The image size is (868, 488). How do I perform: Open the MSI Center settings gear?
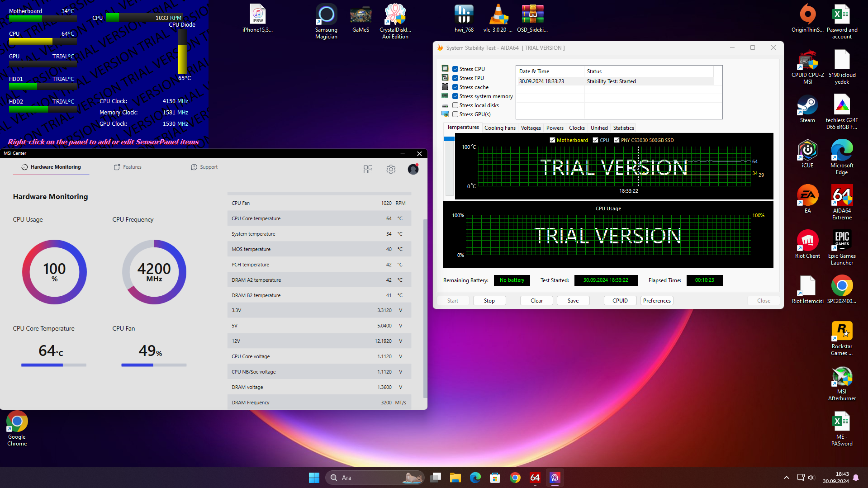point(391,169)
